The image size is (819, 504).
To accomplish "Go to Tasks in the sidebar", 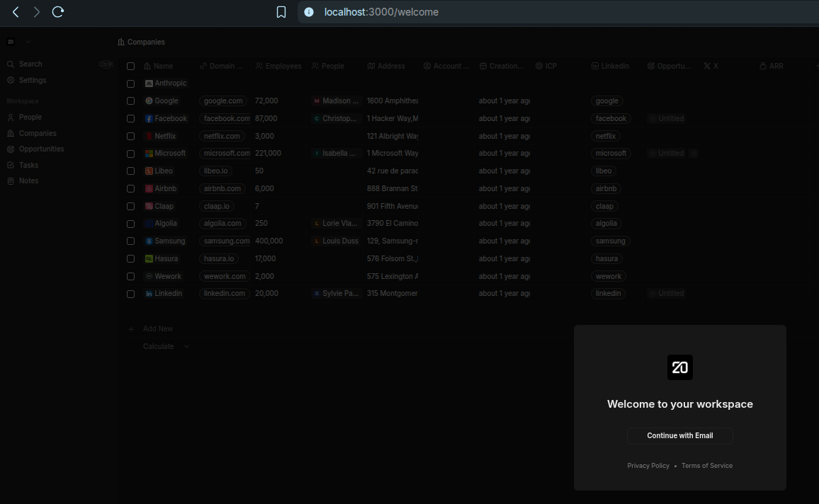I will pos(28,165).
